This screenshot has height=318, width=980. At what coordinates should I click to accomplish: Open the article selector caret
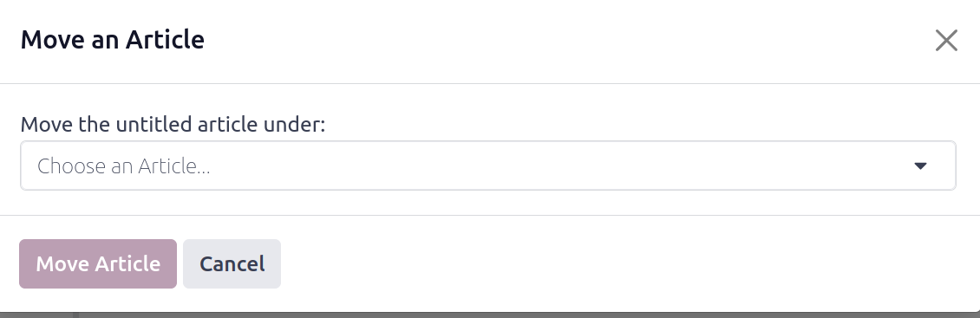pyautogui.click(x=920, y=165)
